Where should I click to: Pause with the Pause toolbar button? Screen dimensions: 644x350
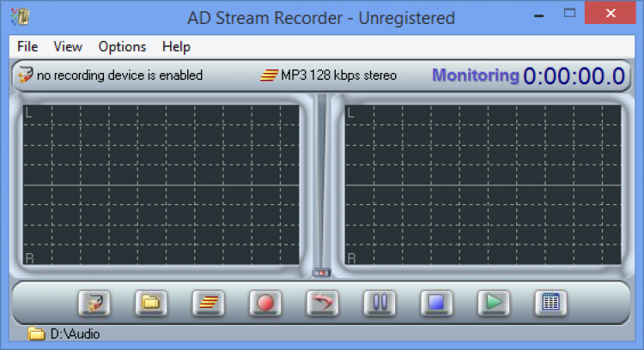380,303
